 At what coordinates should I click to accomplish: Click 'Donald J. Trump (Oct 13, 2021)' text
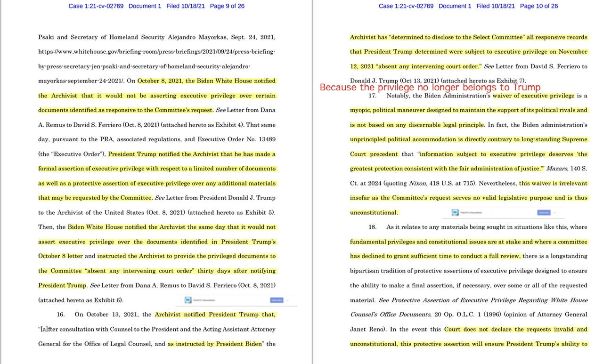[394, 81]
